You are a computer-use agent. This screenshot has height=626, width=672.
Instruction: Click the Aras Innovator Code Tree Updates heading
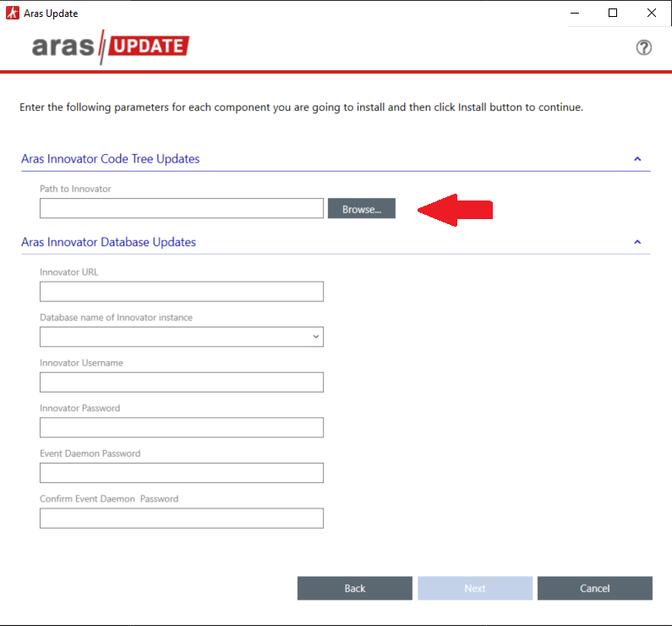pos(110,159)
